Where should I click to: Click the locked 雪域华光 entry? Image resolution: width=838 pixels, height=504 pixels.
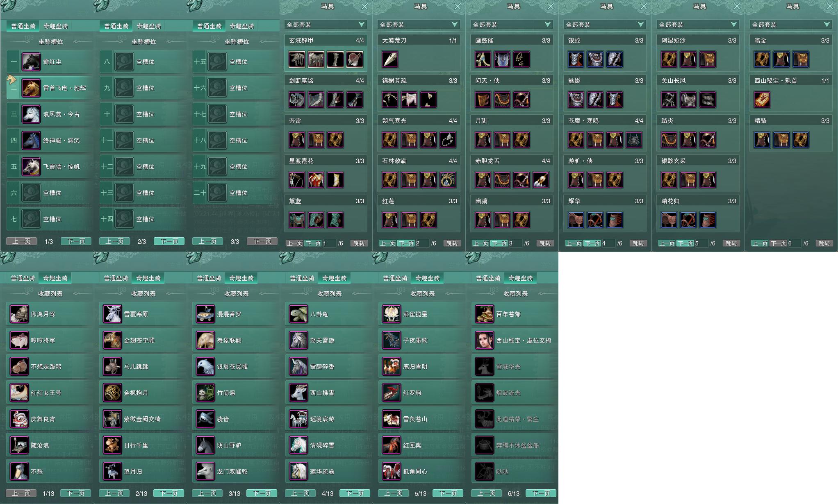point(515,367)
